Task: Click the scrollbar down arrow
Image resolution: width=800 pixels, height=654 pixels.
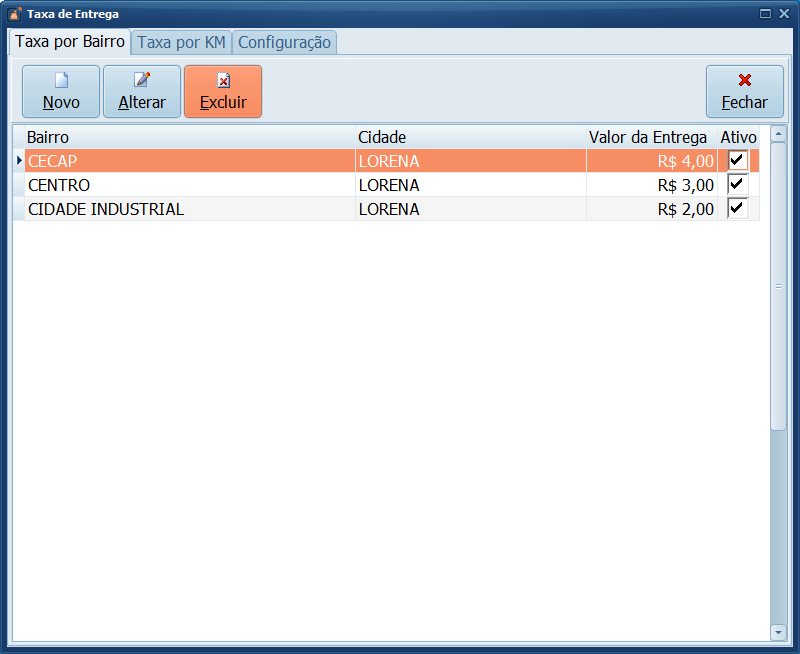Action: click(778, 632)
